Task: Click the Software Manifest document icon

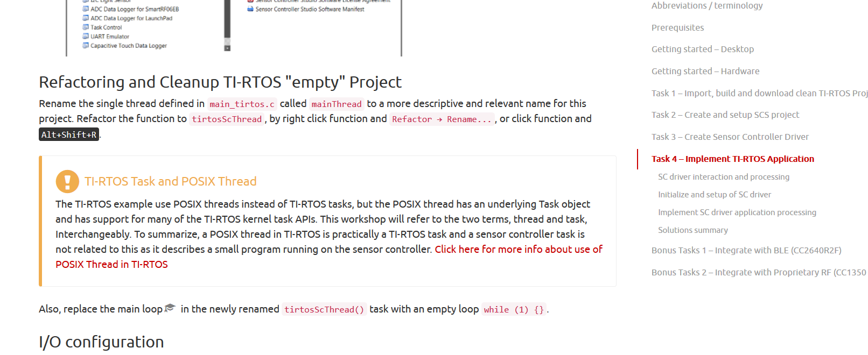Action: click(250, 9)
